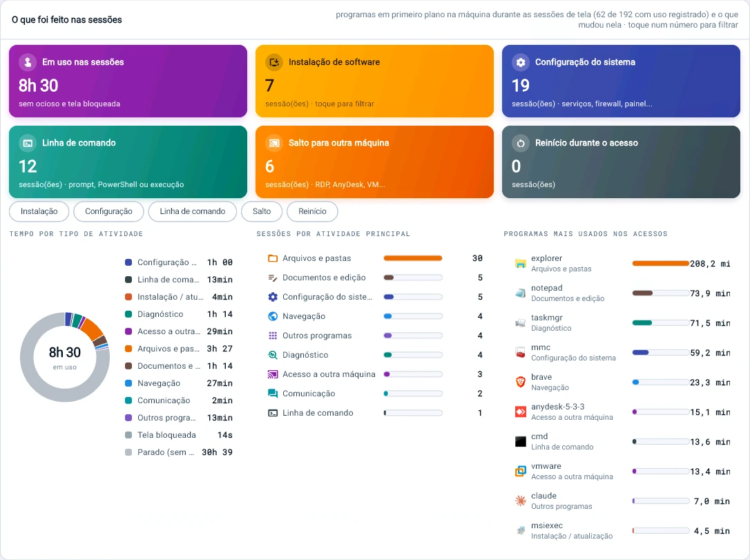Viewport: 750px width, 560px height.
Task: Click the blue legend swatch for Configuração
Action: 128,262
